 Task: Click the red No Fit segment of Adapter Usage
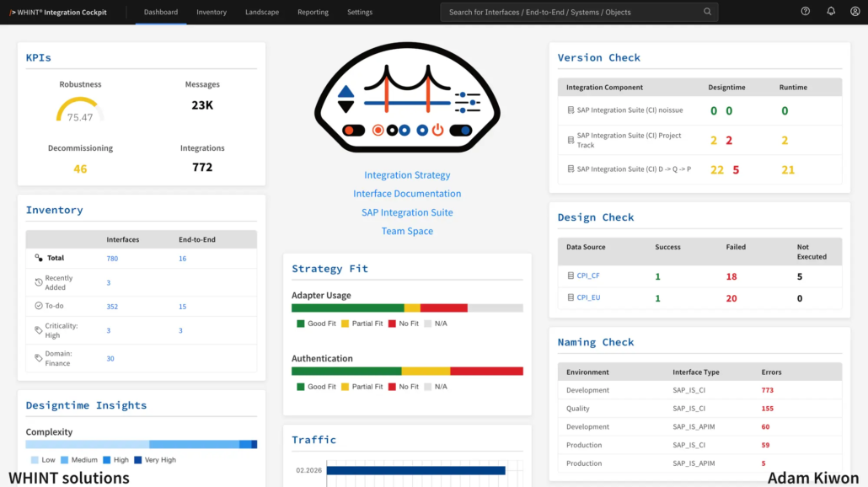tap(444, 308)
